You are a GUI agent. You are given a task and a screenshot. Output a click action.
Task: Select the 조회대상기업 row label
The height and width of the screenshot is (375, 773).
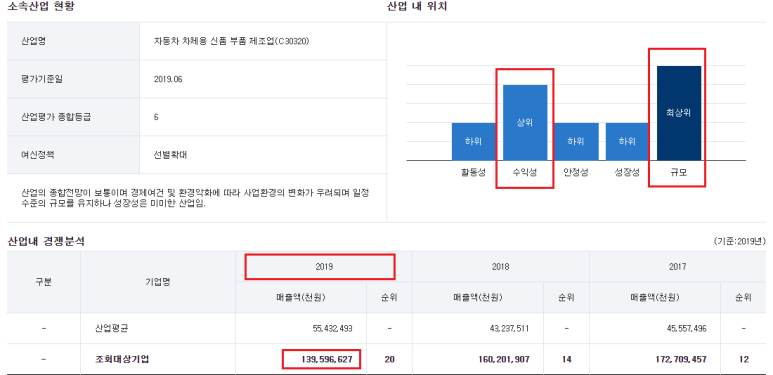point(122,359)
